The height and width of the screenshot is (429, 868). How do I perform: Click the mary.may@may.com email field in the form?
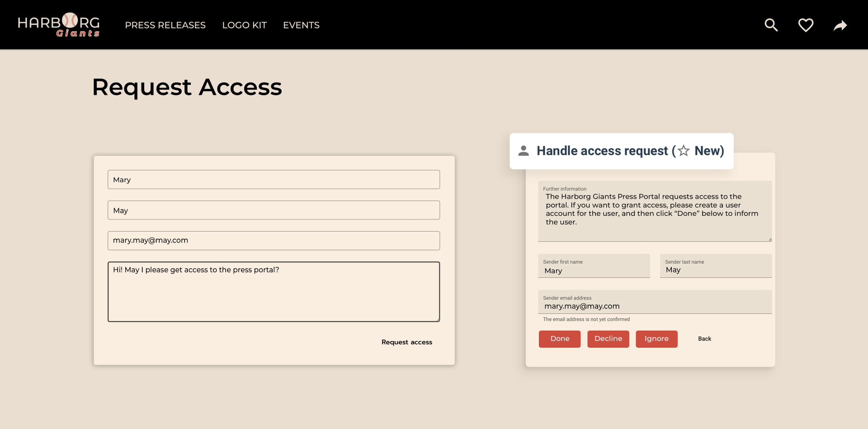[274, 241]
